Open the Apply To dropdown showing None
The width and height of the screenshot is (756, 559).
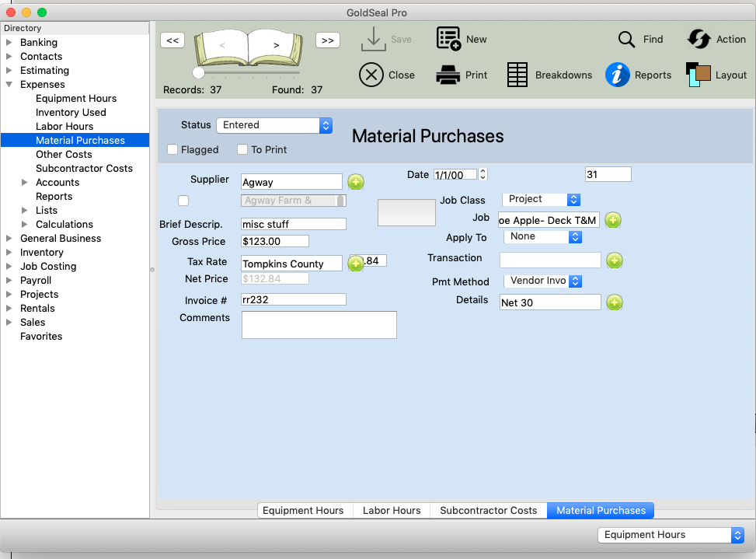coord(543,236)
